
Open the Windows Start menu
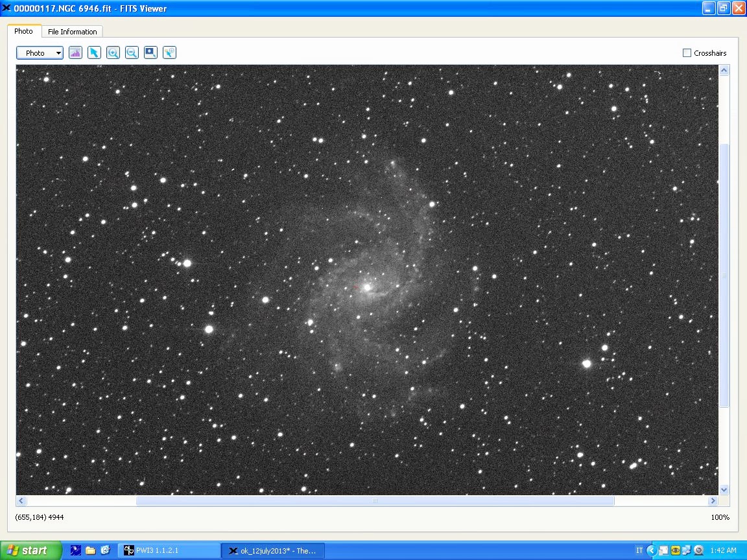30,550
